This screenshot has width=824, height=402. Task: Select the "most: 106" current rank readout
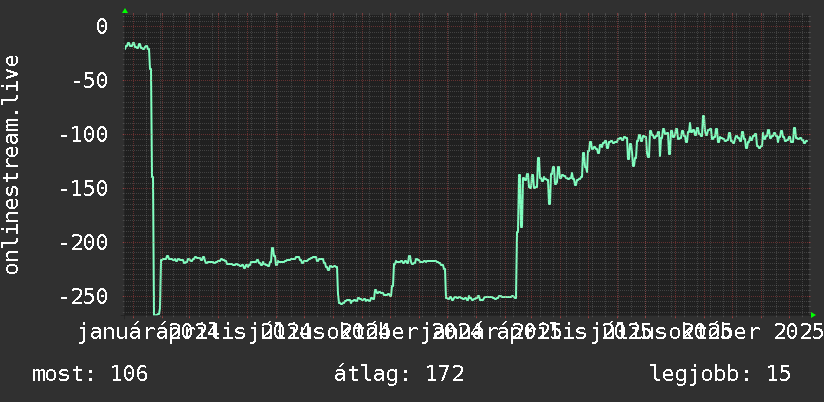pos(90,374)
